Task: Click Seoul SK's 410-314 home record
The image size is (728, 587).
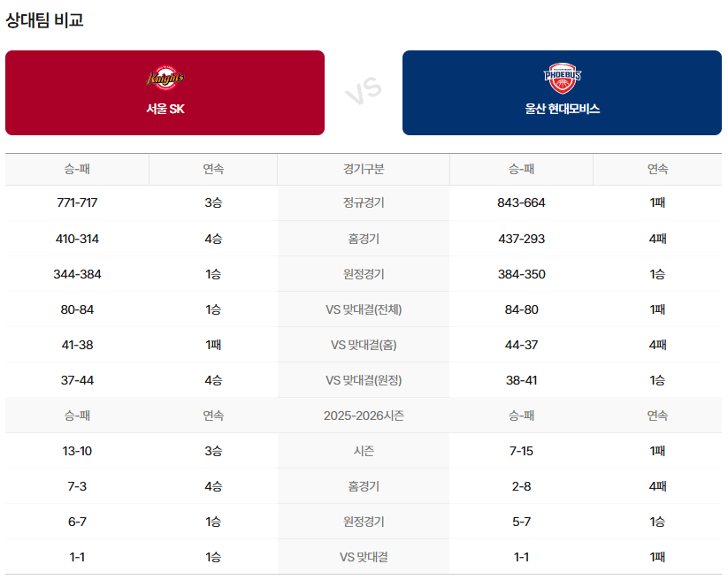Action: [x=77, y=239]
